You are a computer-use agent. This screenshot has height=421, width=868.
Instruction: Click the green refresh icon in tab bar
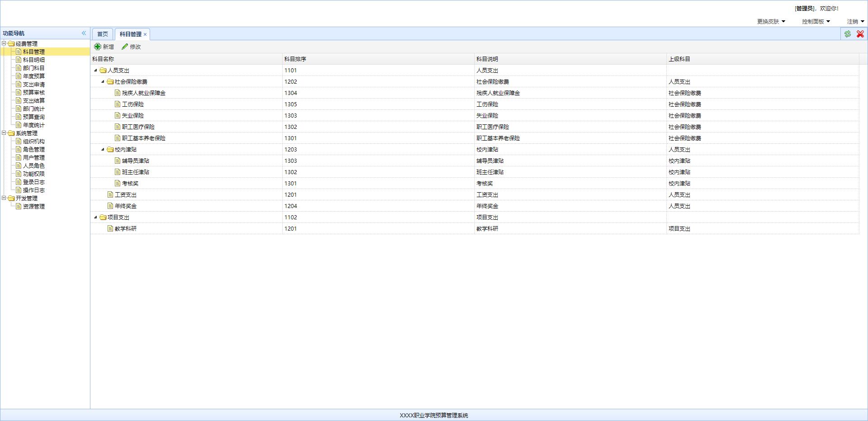coord(848,34)
